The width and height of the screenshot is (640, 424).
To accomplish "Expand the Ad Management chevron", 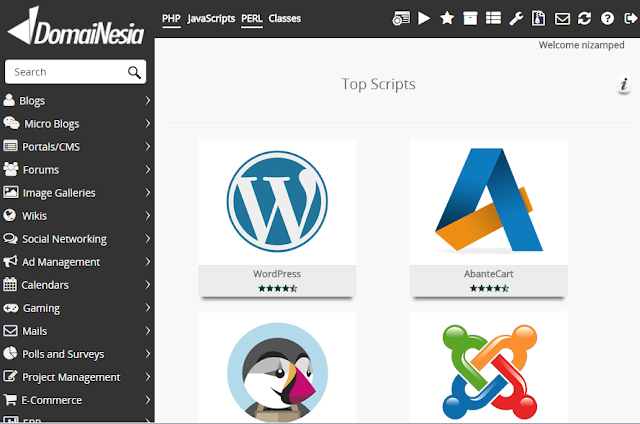I will (x=148, y=262).
